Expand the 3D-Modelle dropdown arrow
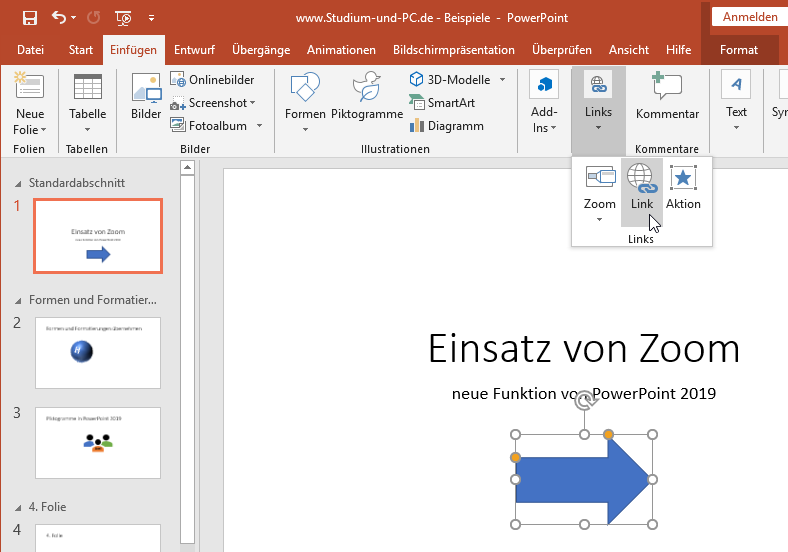The image size is (788, 552). pos(503,79)
